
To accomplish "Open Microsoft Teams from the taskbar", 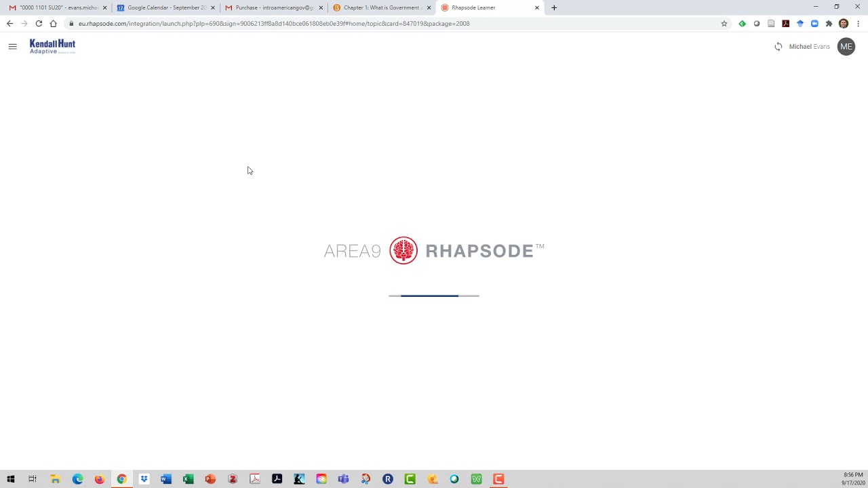I will 343,479.
